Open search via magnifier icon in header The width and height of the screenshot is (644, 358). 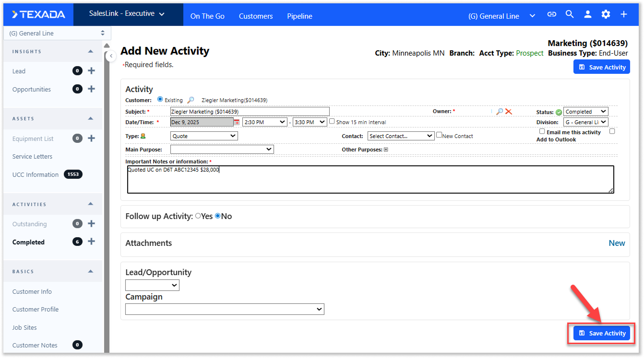(570, 15)
